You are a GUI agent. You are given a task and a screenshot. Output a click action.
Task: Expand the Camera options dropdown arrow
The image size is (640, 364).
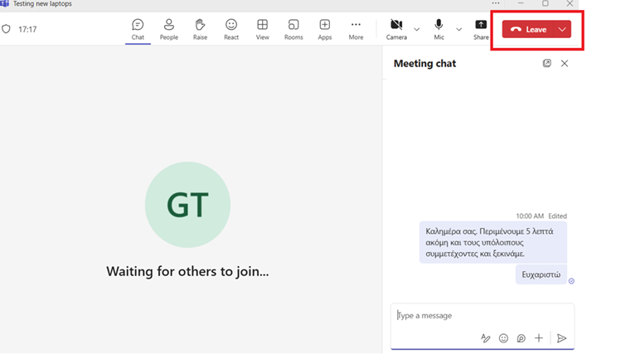pos(416,29)
